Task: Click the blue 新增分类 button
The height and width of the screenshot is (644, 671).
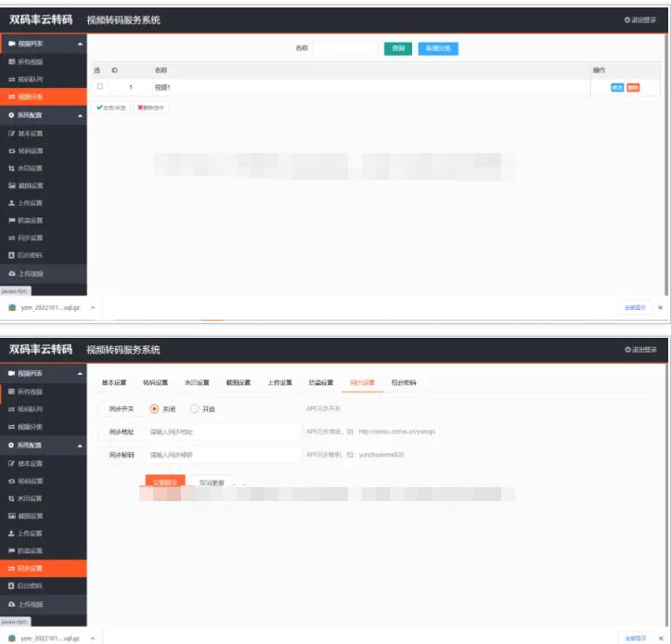Action: 437,48
